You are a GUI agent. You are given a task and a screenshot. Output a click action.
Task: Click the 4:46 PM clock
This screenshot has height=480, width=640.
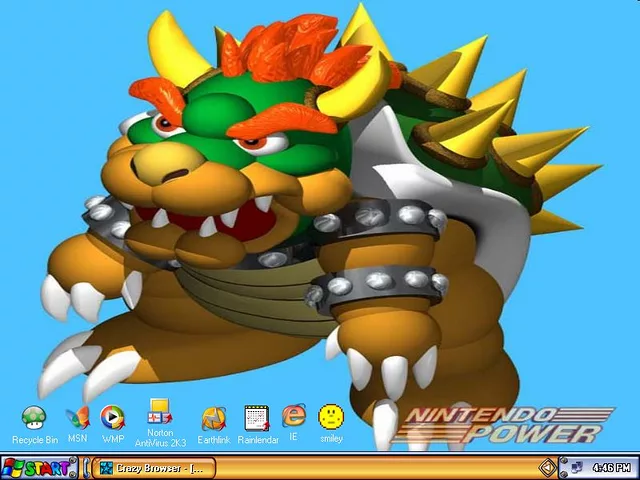point(612,467)
